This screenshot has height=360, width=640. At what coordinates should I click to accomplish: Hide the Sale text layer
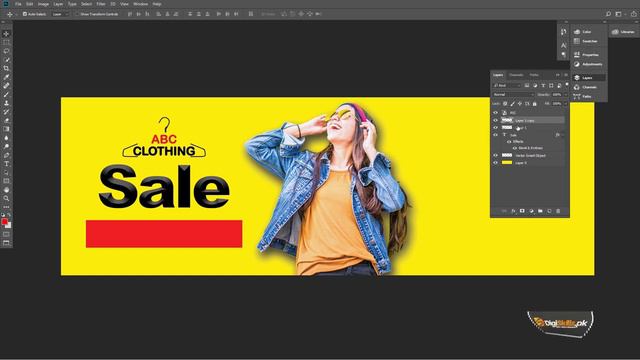pos(496,135)
